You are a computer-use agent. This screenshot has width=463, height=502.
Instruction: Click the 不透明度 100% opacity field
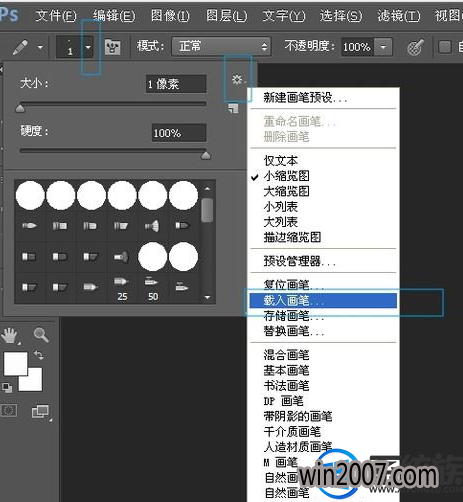357,47
